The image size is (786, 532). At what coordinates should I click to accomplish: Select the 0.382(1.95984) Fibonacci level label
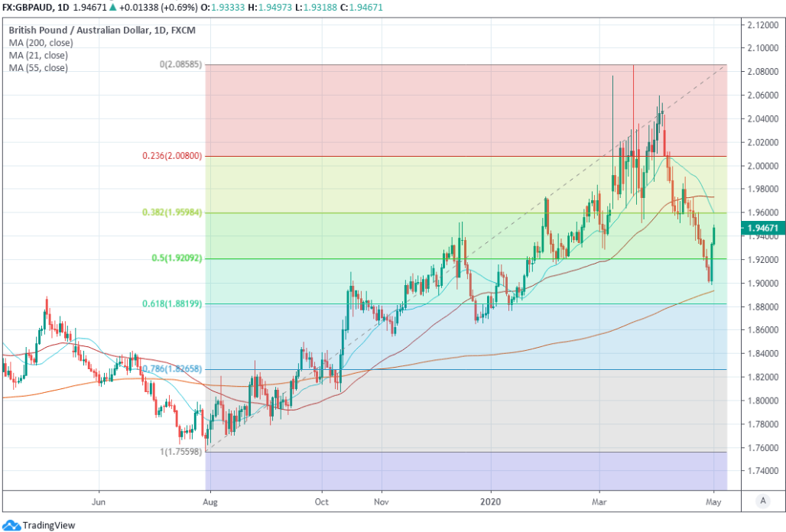tap(172, 212)
